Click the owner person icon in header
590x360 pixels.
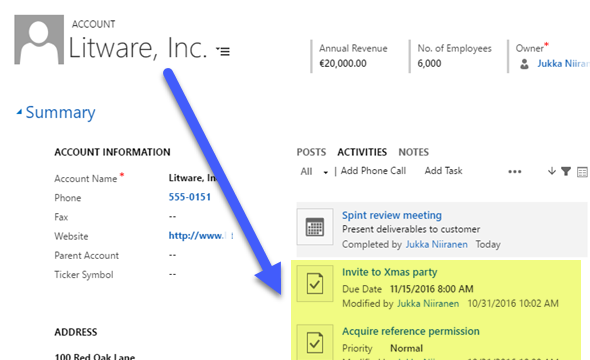524,64
